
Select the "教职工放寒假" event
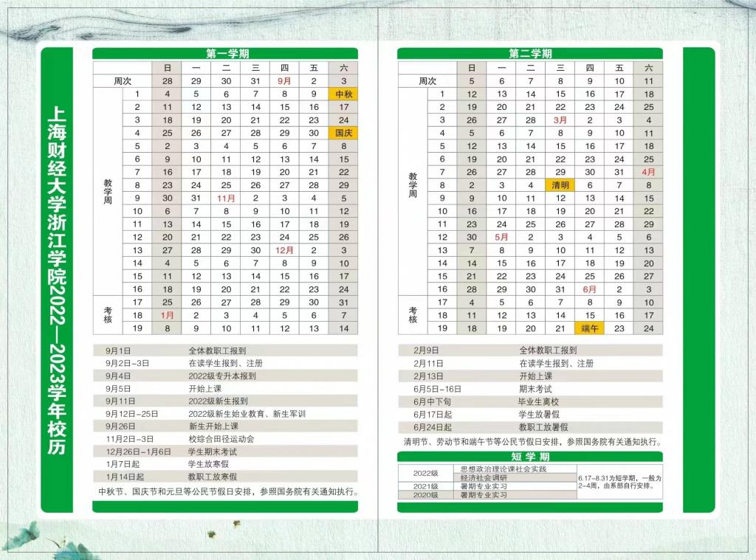tap(212, 477)
